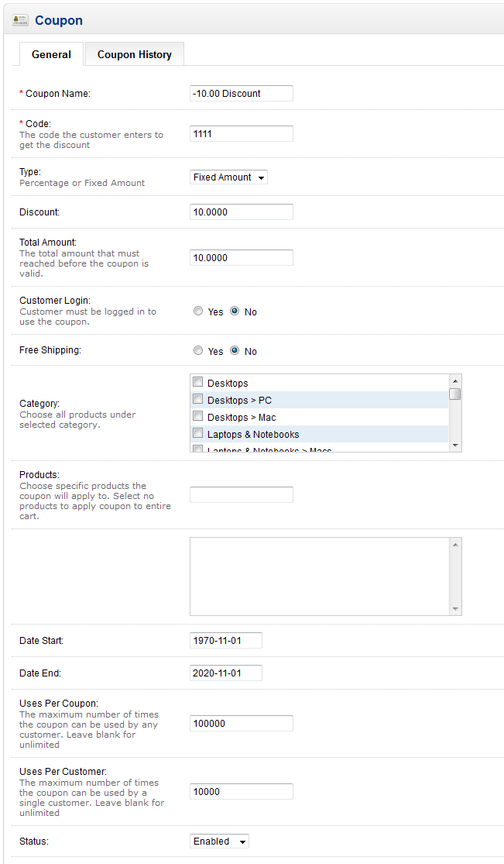Click the Coupon Name input field
The image size is (504, 864).
coord(241,94)
